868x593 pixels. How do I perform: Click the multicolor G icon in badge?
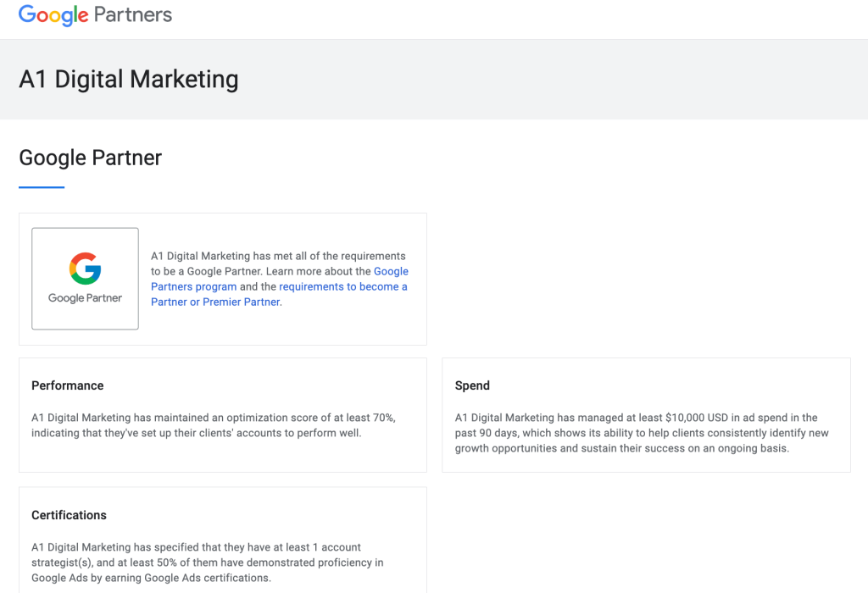pos(85,269)
